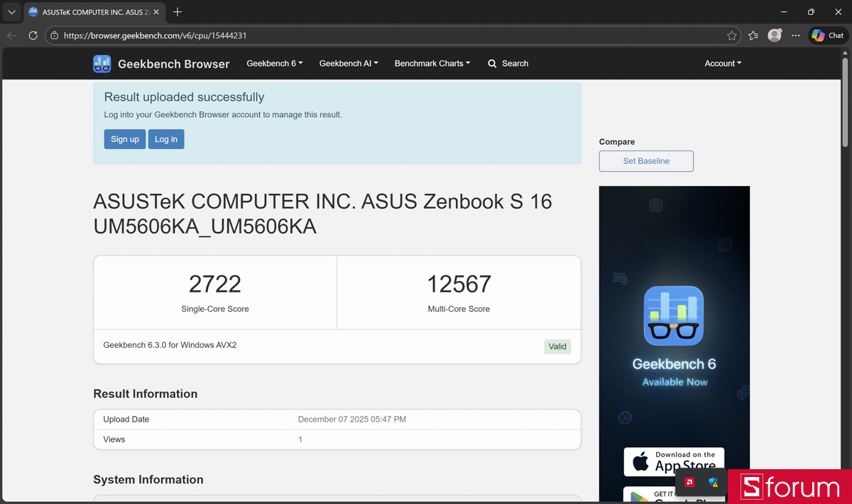Refresh the Geekbench result page

[x=33, y=35]
